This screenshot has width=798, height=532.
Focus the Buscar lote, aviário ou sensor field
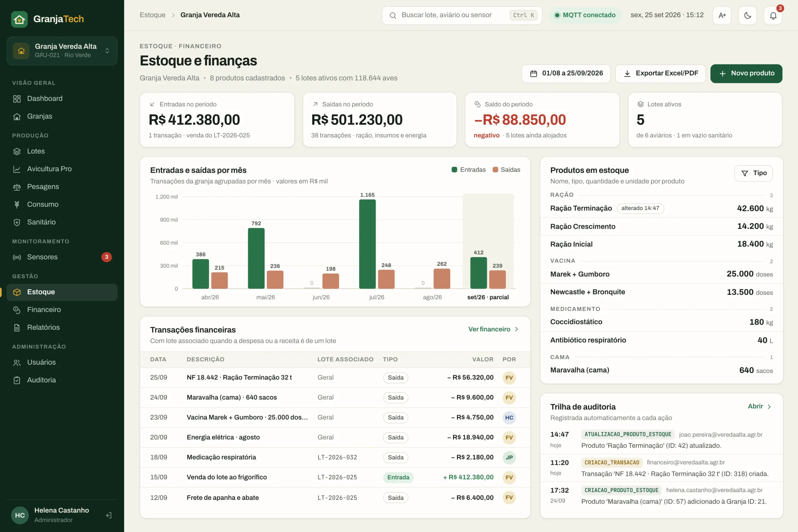click(462, 15)
